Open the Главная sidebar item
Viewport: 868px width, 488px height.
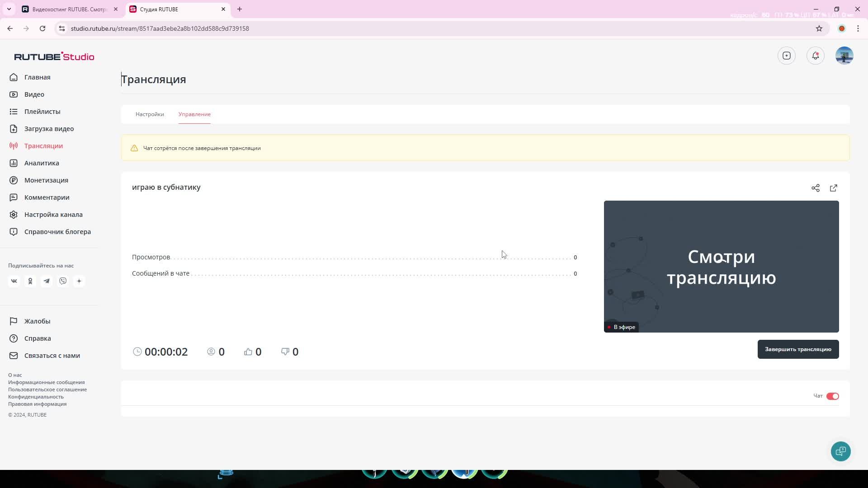30,77
